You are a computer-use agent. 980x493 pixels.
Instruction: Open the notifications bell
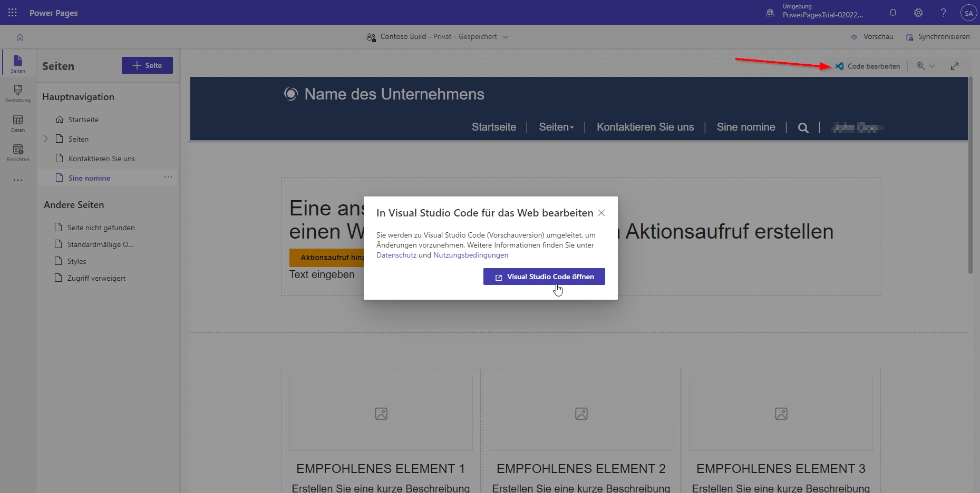point(893,13)
